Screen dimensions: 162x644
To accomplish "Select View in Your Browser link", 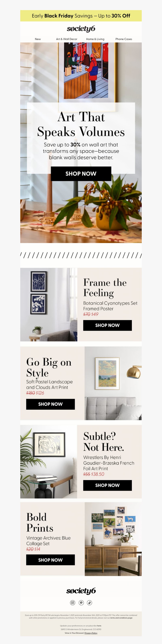I will (x=74, y=633).
